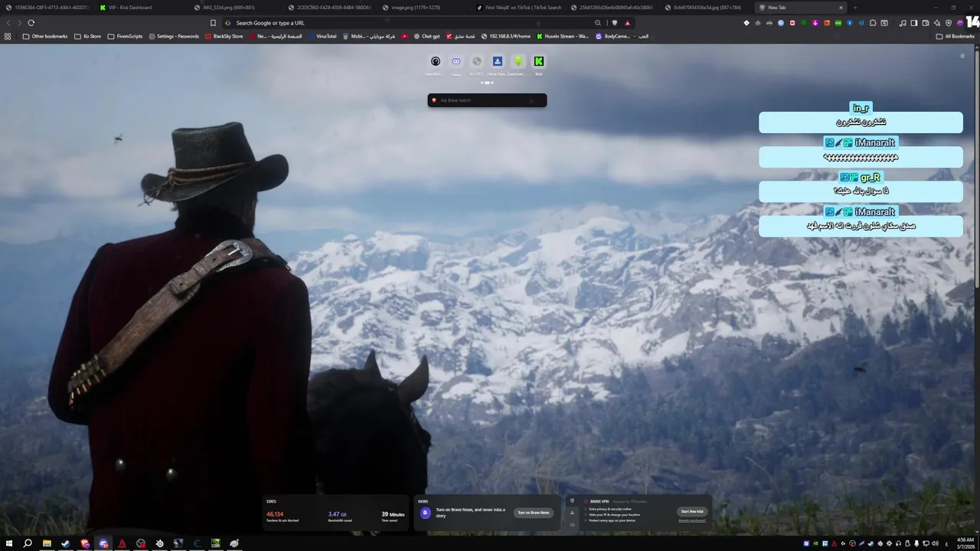Open the 5G CPE 5 top site shortcut
Viewport: 980px width, 551px height.
(477, 65)
